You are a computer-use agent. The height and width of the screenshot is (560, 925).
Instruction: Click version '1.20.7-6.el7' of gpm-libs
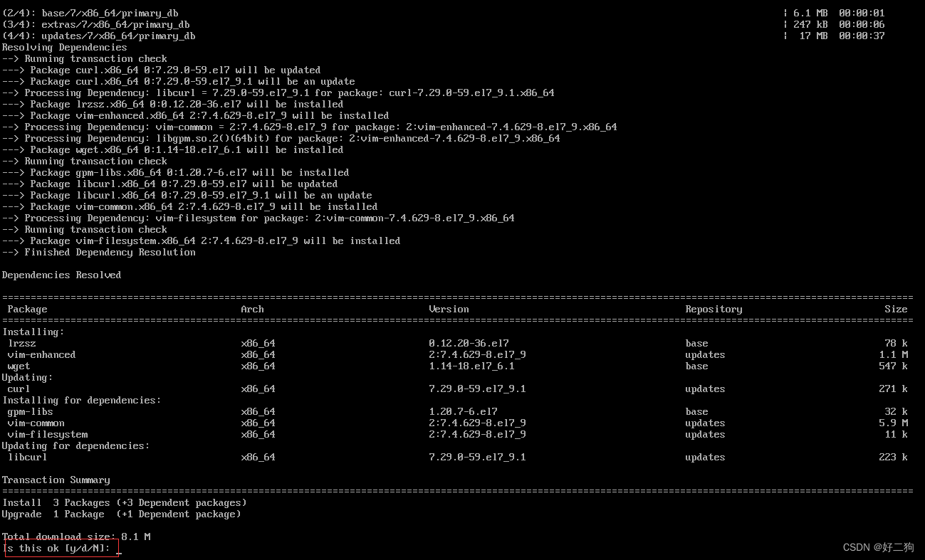pos(463,412)
